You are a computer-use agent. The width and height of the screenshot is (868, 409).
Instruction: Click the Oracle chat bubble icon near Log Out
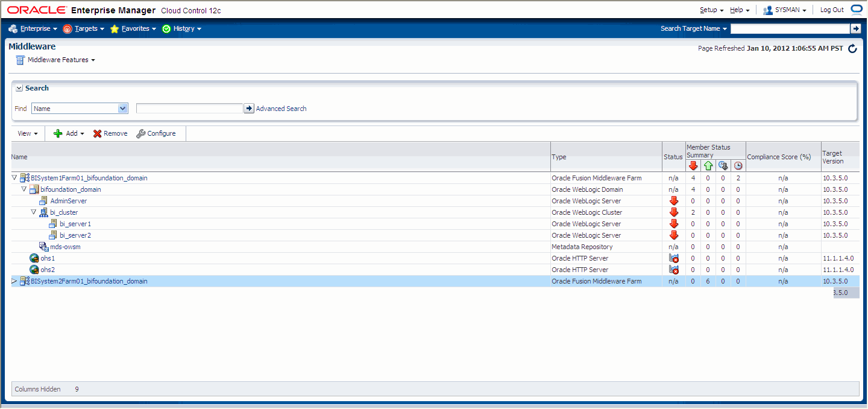coord(857,9)
